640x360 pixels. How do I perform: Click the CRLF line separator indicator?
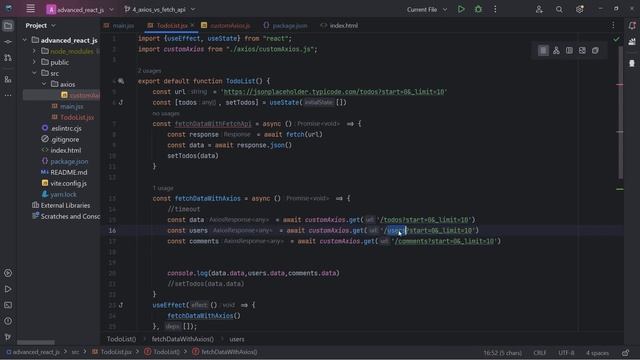tap(540, 353)
